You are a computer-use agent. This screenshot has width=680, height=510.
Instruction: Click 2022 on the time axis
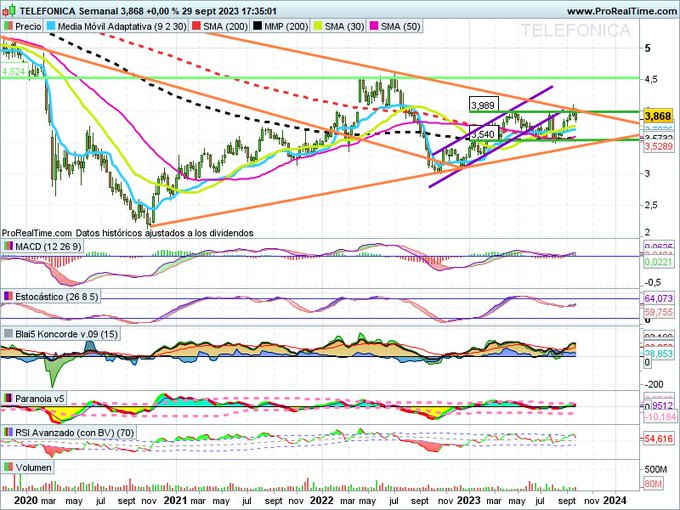coord(322,500)
